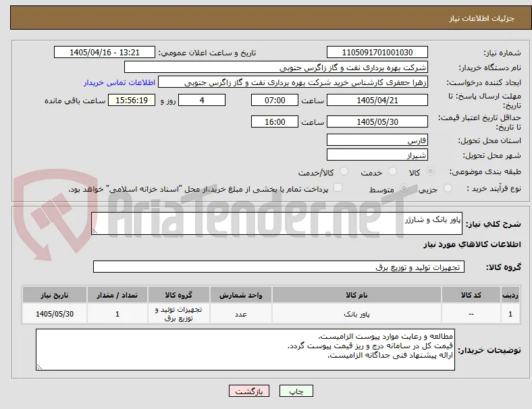This screenshot has width=532, height=409.
Task: Select the کالا radio button
Action: 430,171
